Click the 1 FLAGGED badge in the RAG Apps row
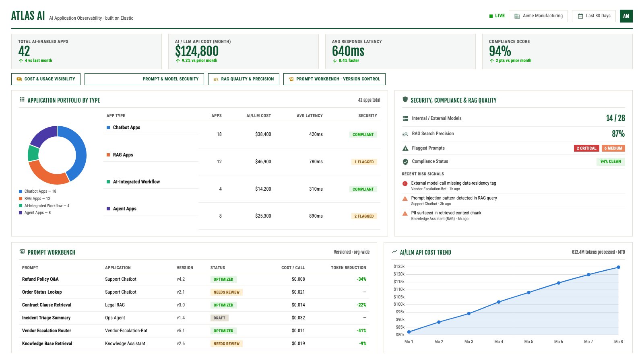The width and height of the screenshot is (644, 362). pos(364,162)
